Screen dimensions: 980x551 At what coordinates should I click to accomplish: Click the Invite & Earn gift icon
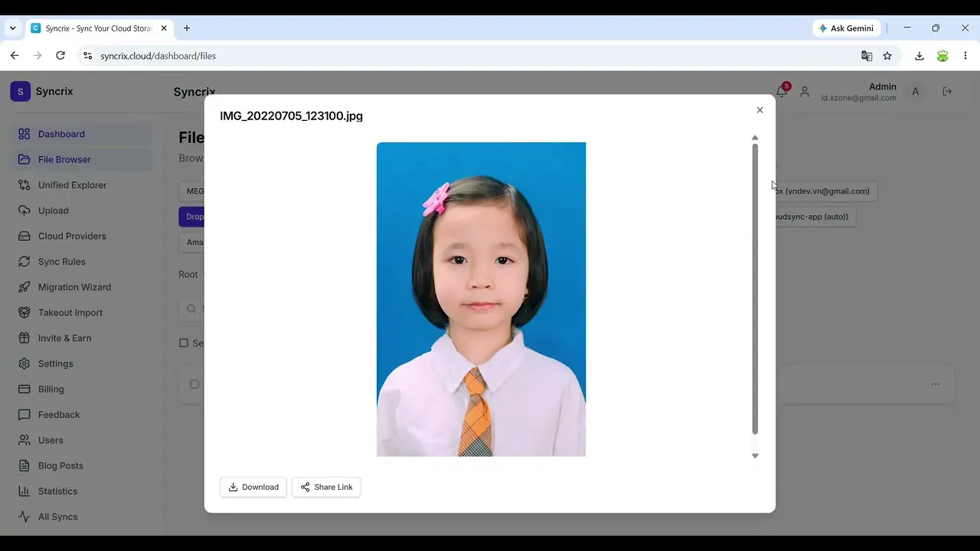pos(24,337)
